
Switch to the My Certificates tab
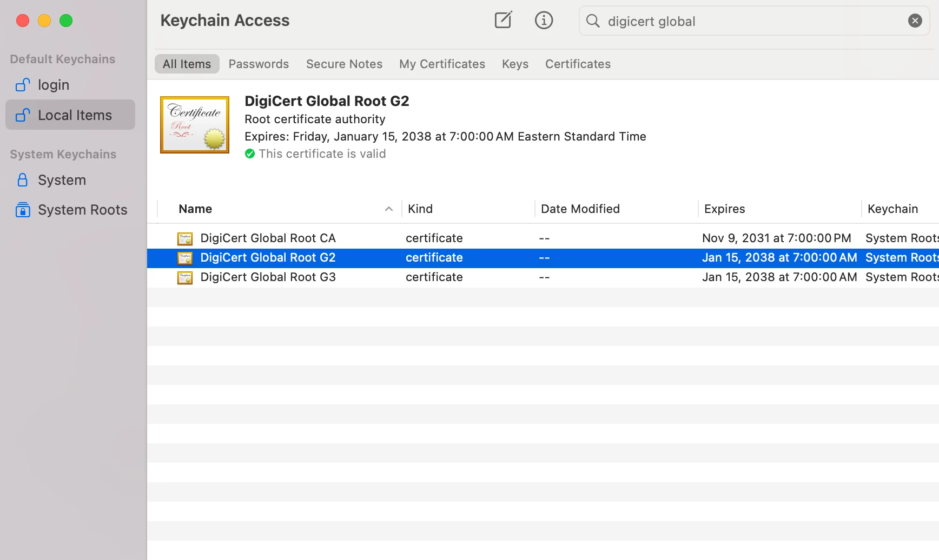tap(442, 64)
